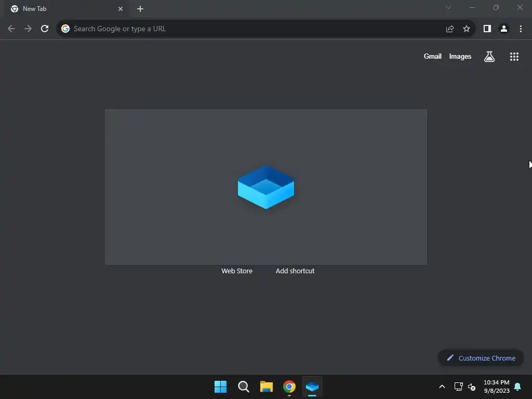Screen dimensions: 532x399
Task: Open the tab search chevron
Action: (448, 7)
